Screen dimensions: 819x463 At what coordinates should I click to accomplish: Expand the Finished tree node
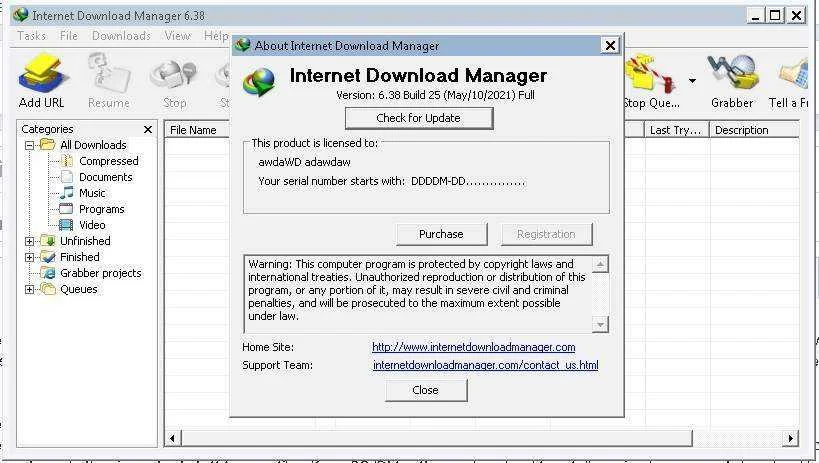click(x=30, y=257)
